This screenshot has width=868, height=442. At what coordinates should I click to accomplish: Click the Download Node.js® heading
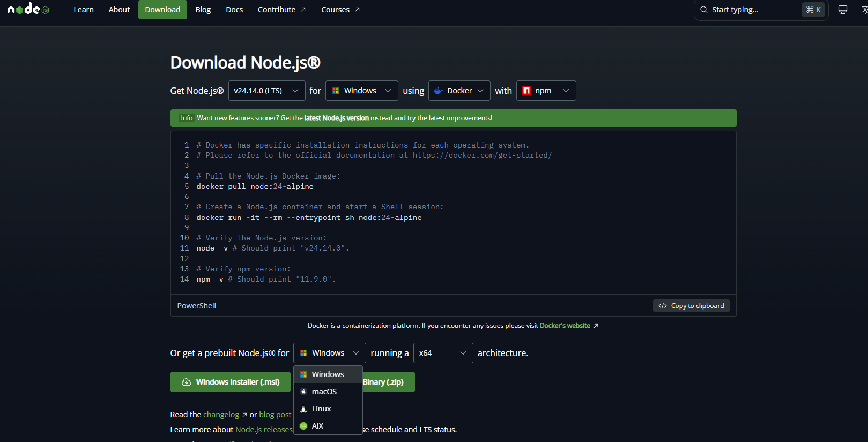pyautogui.click(x=246, y=63)
